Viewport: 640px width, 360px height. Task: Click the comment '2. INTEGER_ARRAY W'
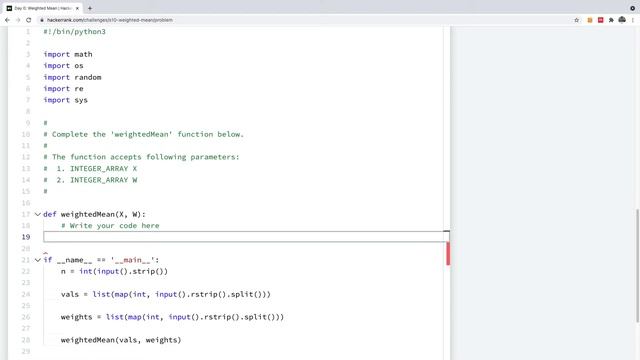90,180
